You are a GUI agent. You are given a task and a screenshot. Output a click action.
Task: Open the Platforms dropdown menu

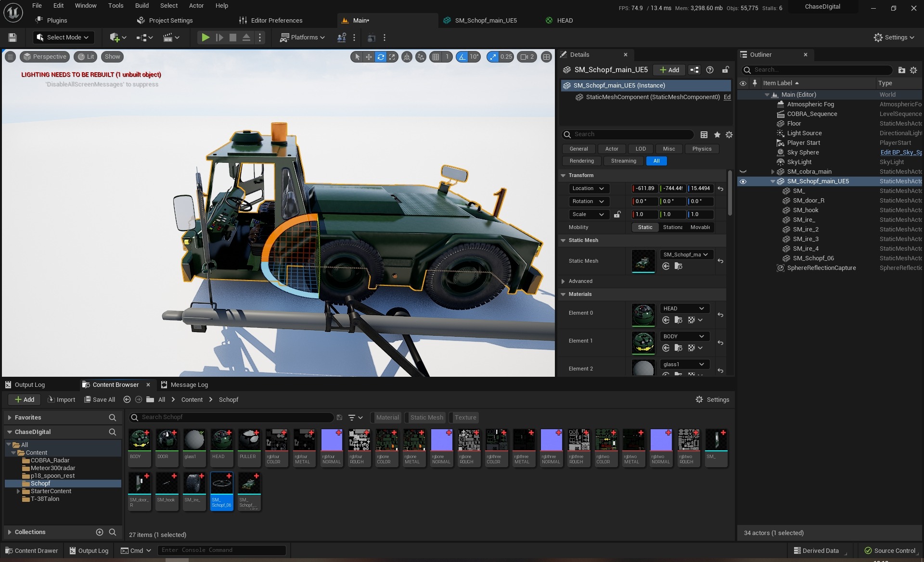click(302, 38)
